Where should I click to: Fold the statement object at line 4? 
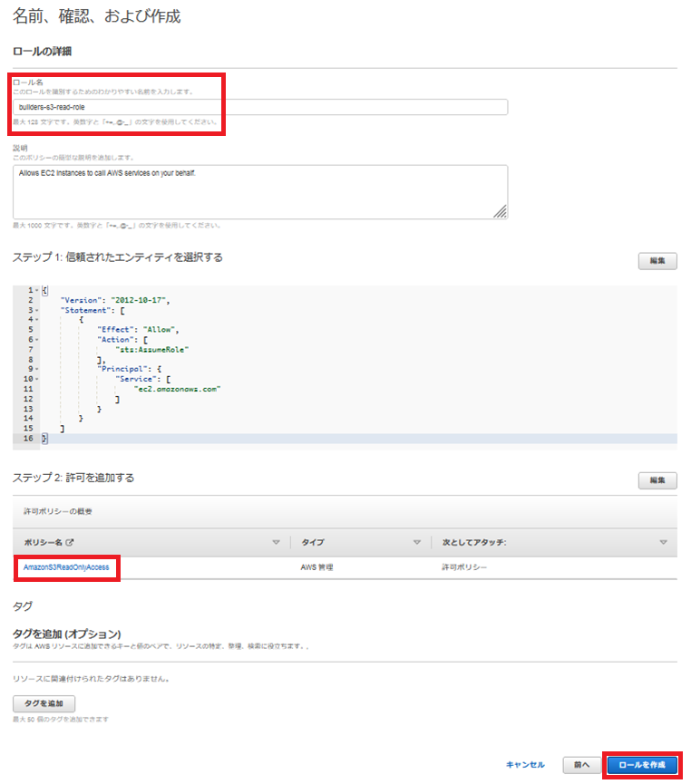click(36, 319)
